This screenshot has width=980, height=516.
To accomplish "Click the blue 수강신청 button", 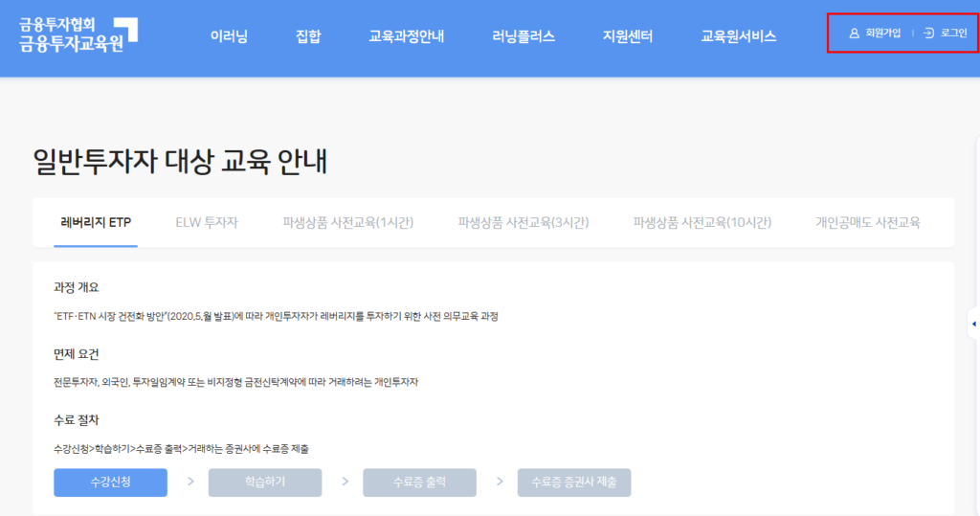I will [110, 482].
